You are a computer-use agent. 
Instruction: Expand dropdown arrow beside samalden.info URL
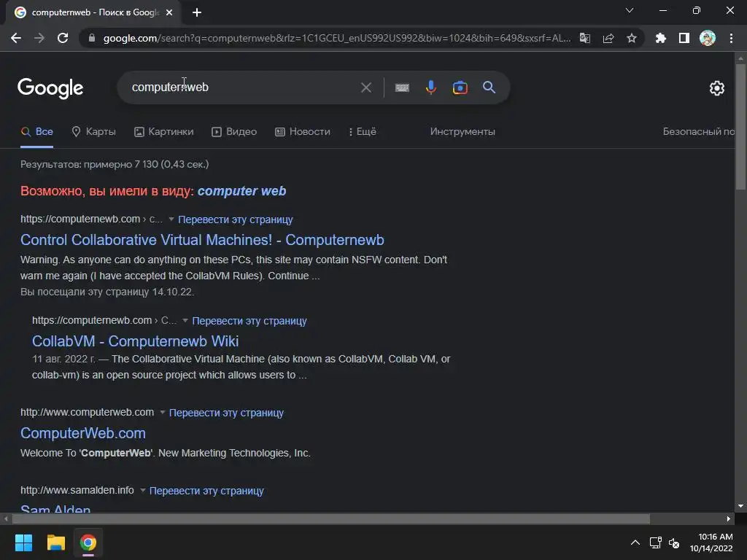click(142, 491)
